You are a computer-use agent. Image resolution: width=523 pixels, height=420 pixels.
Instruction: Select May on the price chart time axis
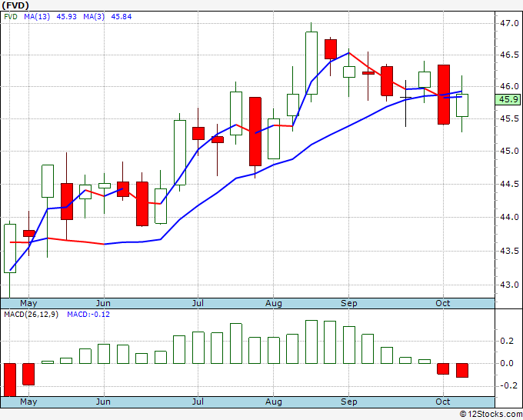(28, 304)
